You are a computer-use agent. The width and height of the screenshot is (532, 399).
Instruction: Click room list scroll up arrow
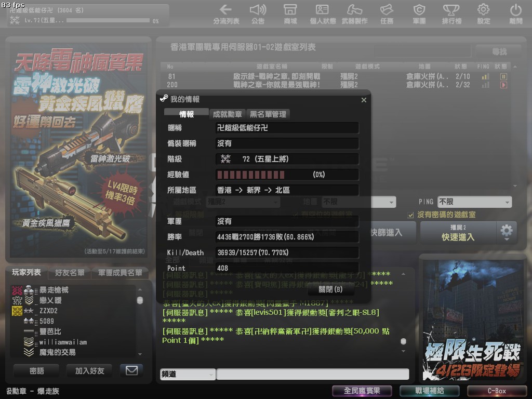[x=515, y=67]
